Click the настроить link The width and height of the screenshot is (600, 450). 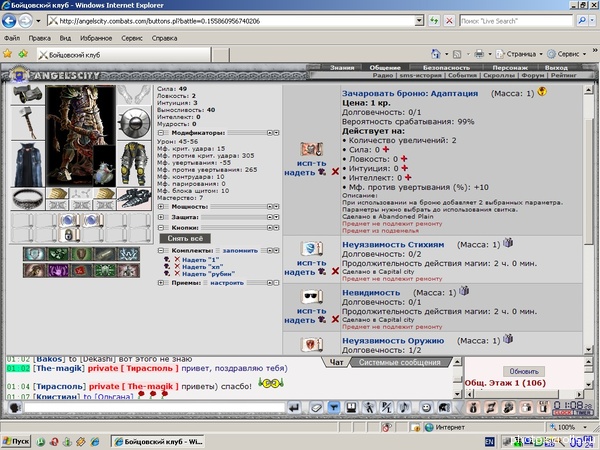pyautogui.click(x=227, y=283)
